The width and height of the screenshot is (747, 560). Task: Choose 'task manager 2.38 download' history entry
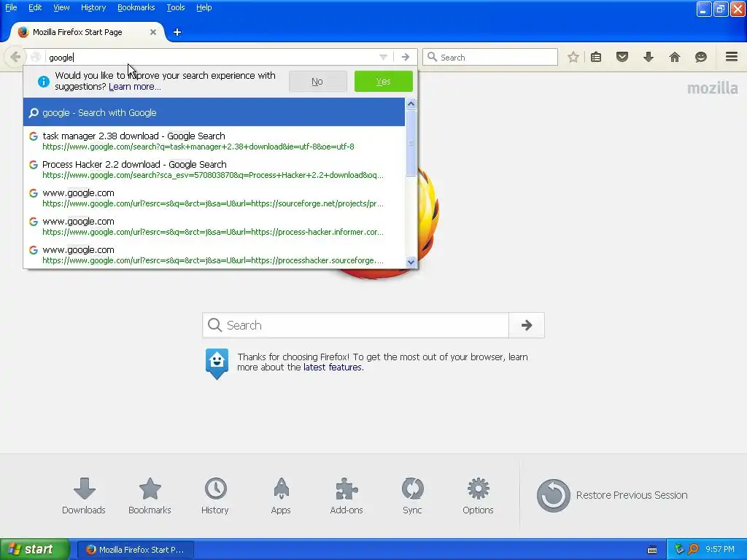214,141
